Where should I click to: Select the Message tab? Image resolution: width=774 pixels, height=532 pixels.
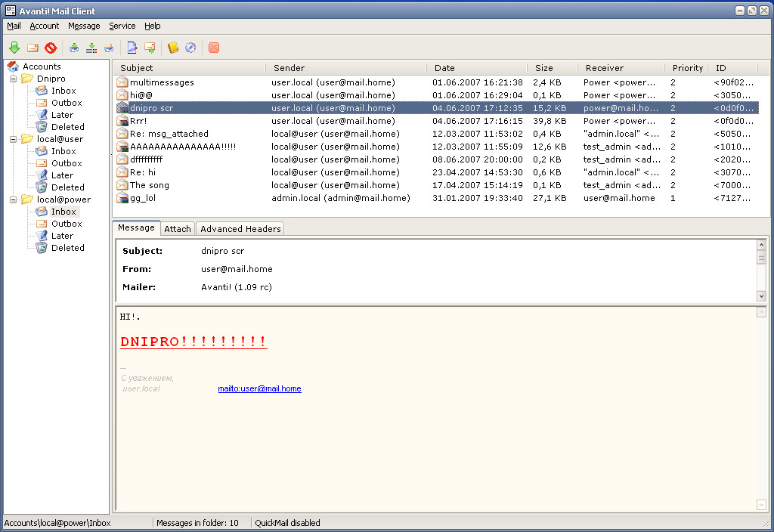coord(136,227)
